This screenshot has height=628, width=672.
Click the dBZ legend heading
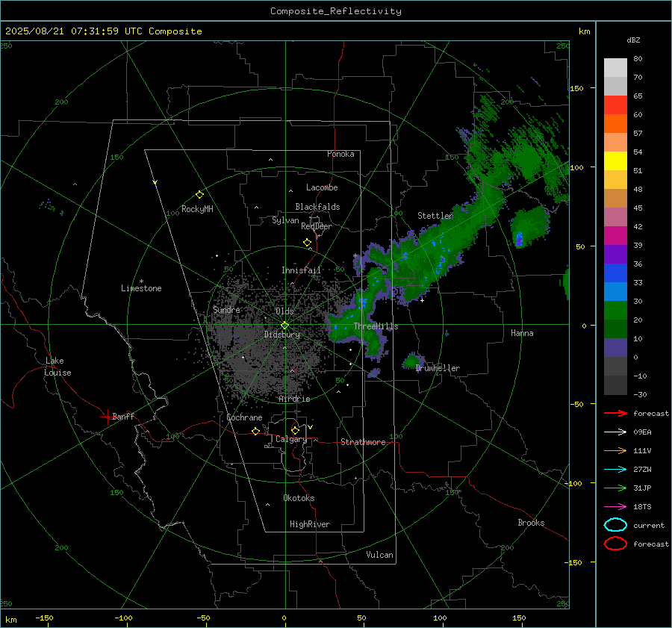tap(633, 40)
